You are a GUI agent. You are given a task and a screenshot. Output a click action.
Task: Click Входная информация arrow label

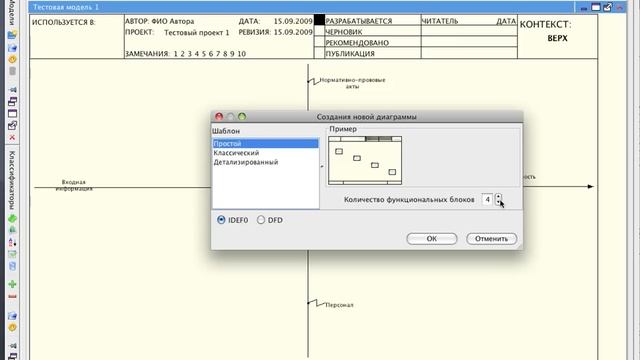(74, 185)
